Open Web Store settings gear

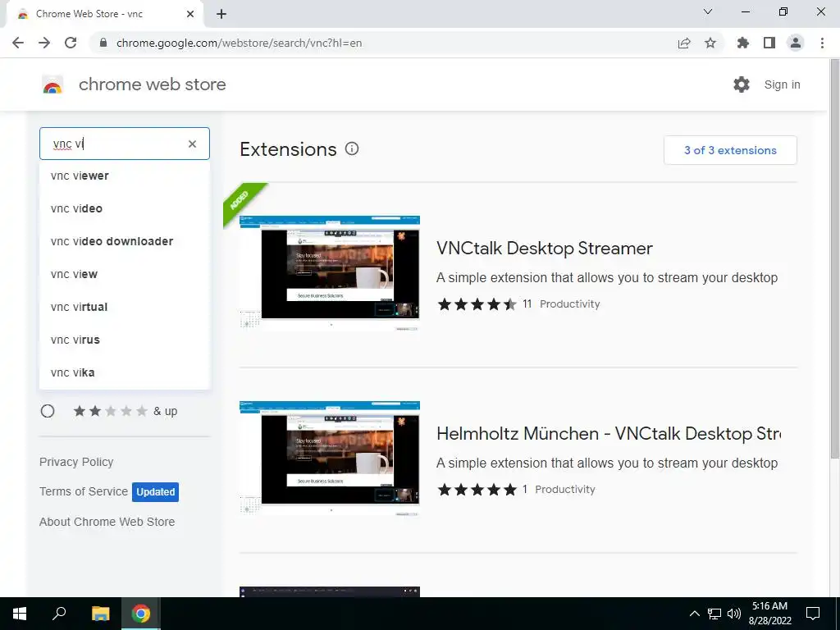pyautogui.click(x=742, y=84)
